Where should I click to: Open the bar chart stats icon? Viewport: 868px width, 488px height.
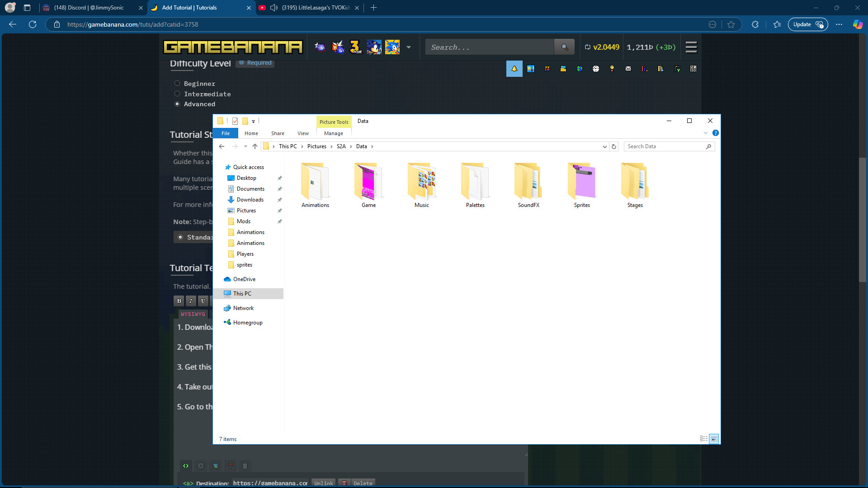644,69
